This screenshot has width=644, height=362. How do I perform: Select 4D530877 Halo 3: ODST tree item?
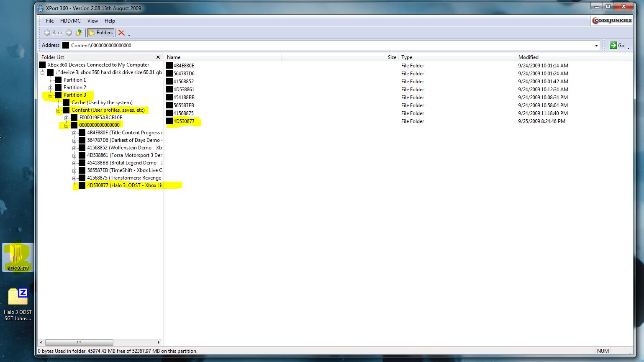click(x=124, y=185)
